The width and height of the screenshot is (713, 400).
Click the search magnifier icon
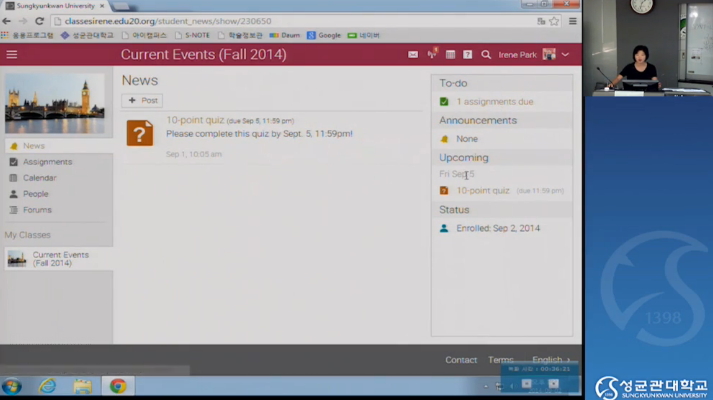click(x=486, y=54)
